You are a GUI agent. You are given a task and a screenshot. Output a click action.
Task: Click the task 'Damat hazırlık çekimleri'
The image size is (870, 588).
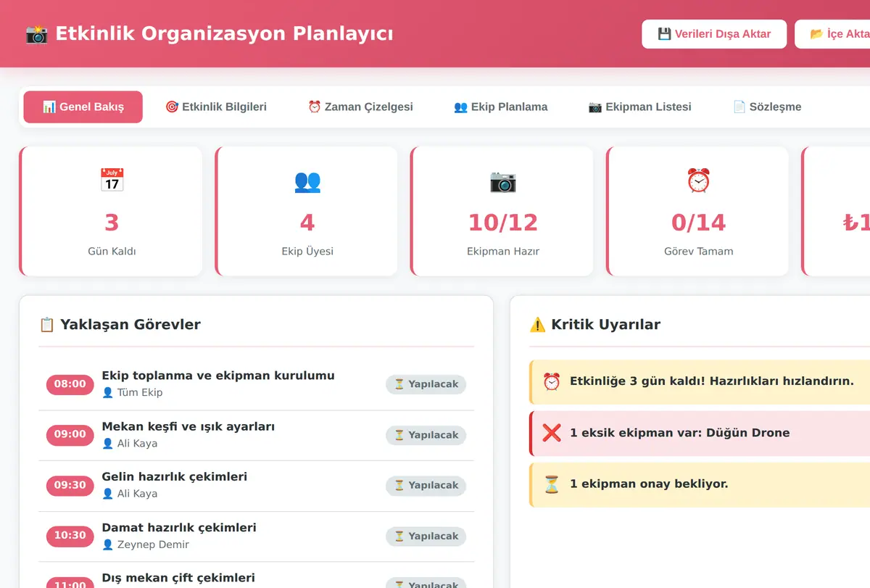[x=179, y=527]
